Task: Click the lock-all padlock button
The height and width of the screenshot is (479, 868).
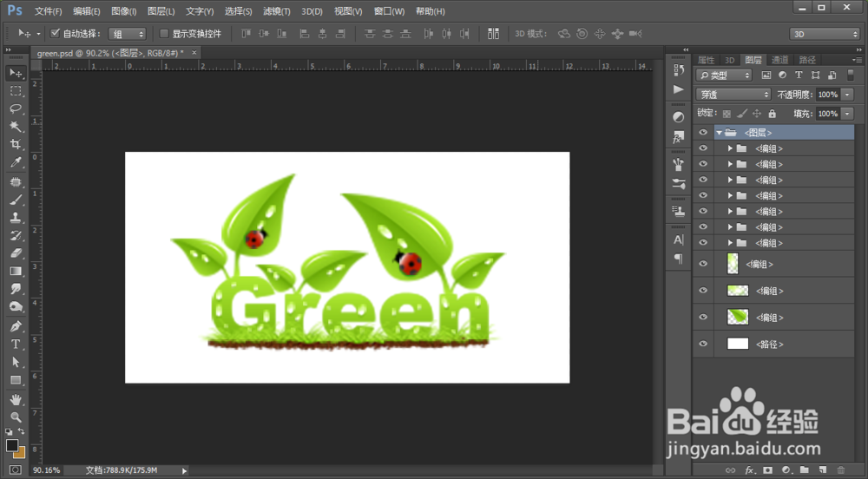Action: pyautogui.click(x=772, y=114)
